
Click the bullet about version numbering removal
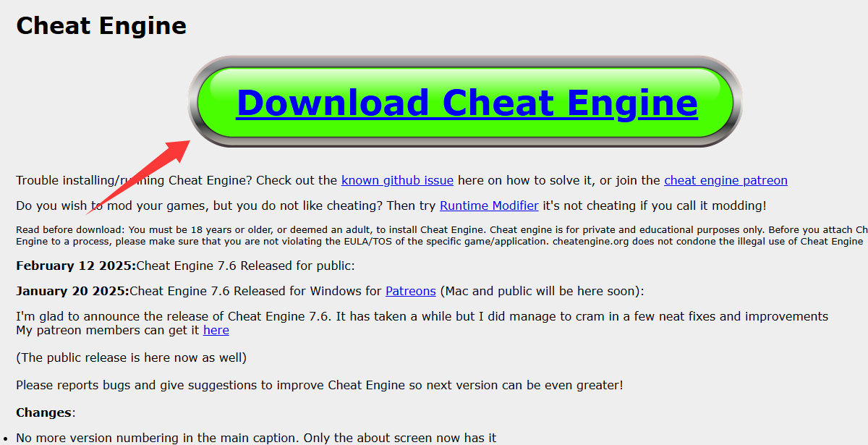coord(253,437)
